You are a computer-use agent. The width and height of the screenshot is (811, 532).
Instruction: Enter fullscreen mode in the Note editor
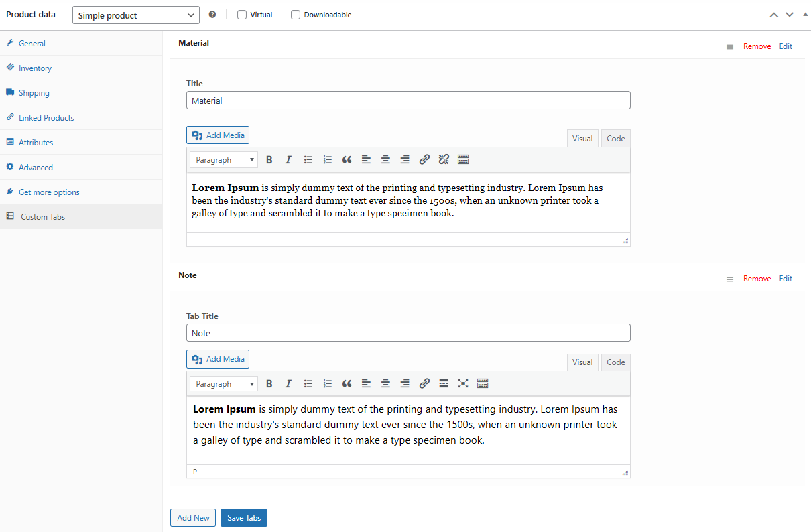463,384
